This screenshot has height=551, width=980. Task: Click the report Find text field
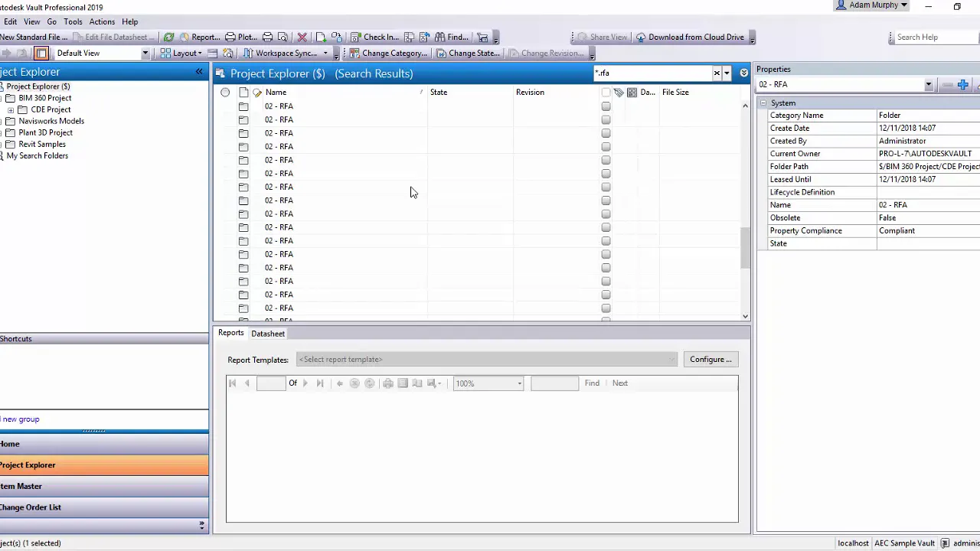[554, 383]
